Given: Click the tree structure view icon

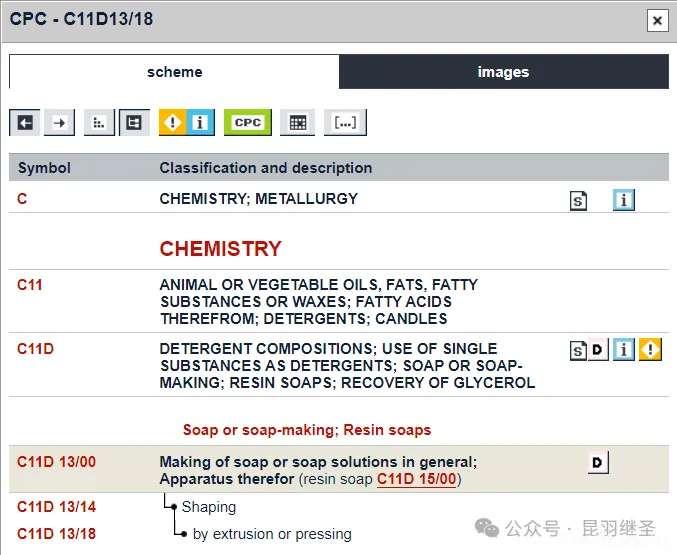Looking at the screenshot, I should [x=134, y=123].
